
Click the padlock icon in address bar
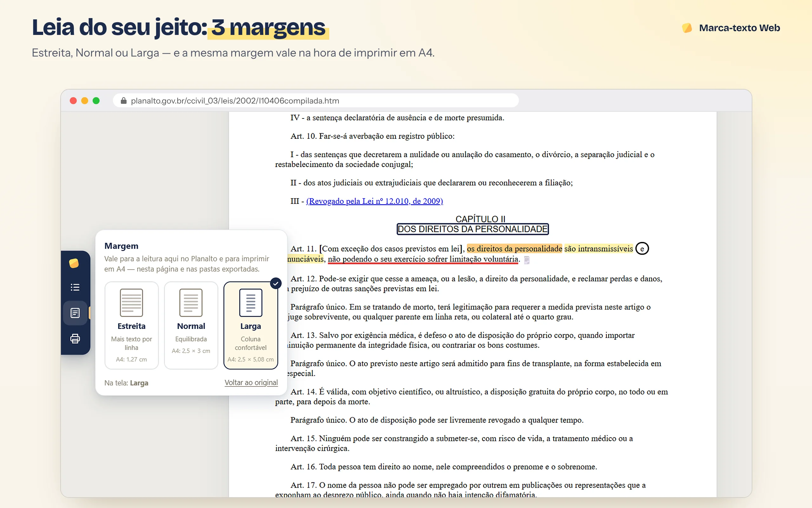123,100
